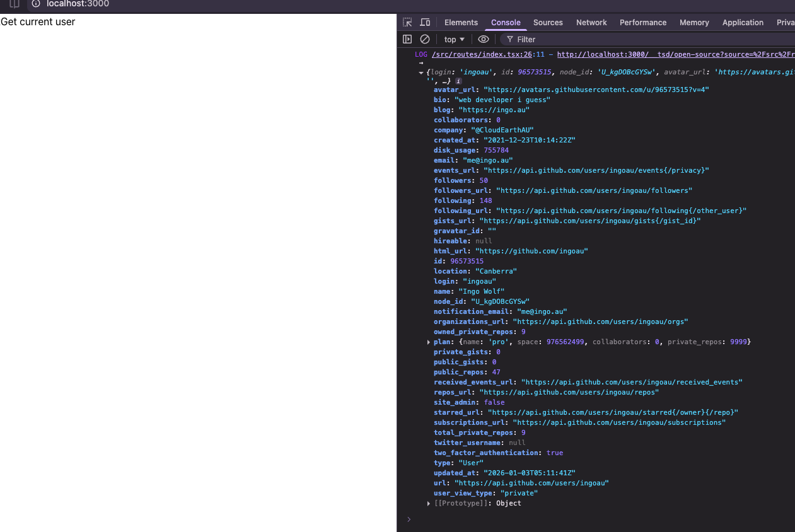Image resolution: width=795 pixels, height=532 pixels.
Task: Click the live expression eye icon
Action: click(484, 39)
